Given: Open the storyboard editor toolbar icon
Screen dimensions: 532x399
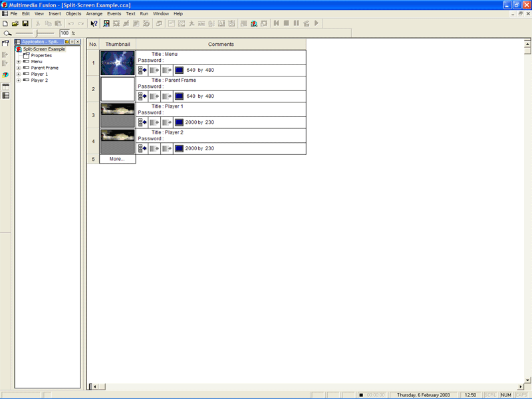Looking at the screenshot, I should [106, 23].
